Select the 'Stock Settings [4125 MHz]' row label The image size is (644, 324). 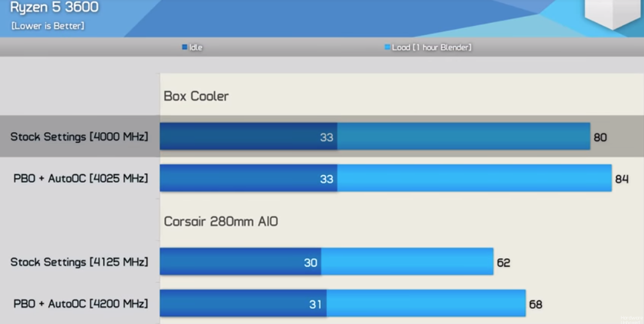[x=79, y=262]
